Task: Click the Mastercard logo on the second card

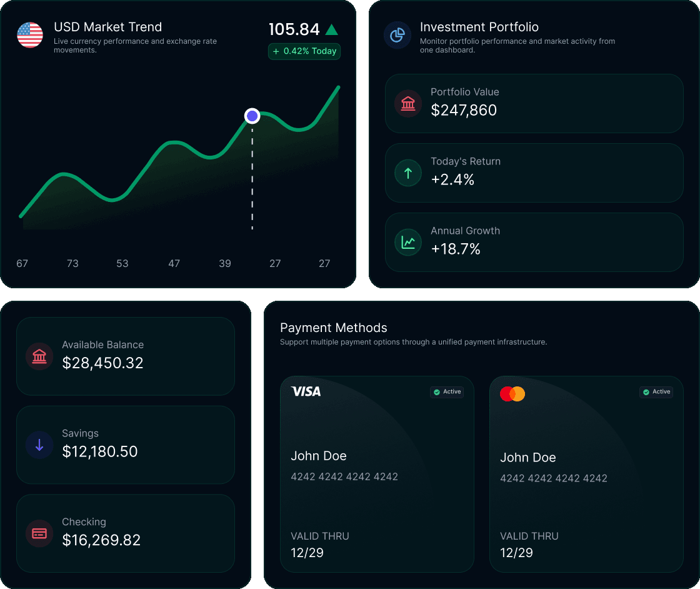Action: 512,394
